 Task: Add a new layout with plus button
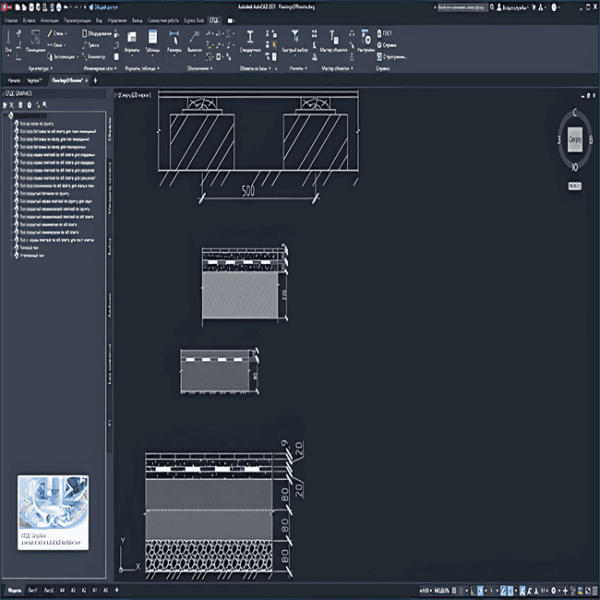(x=117, y=590)
